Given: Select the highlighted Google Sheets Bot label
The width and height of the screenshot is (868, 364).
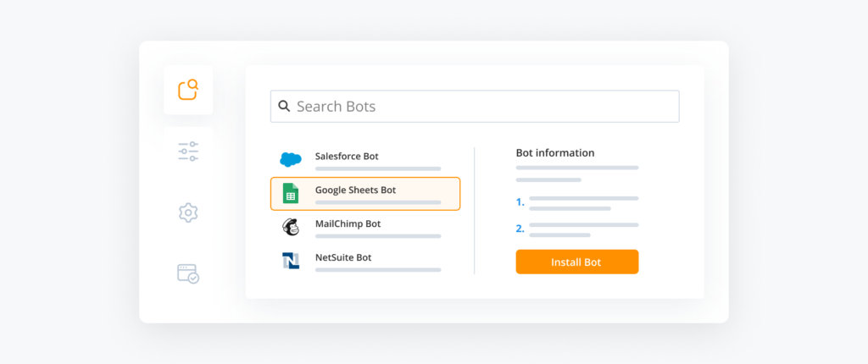Looking at the screenshot, I should tap(355, 190).
